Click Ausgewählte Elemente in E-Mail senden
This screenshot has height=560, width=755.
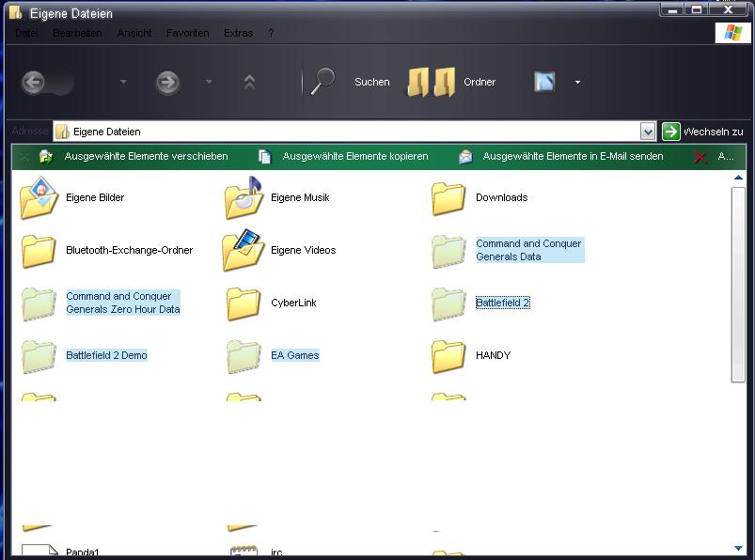(573, 156)
